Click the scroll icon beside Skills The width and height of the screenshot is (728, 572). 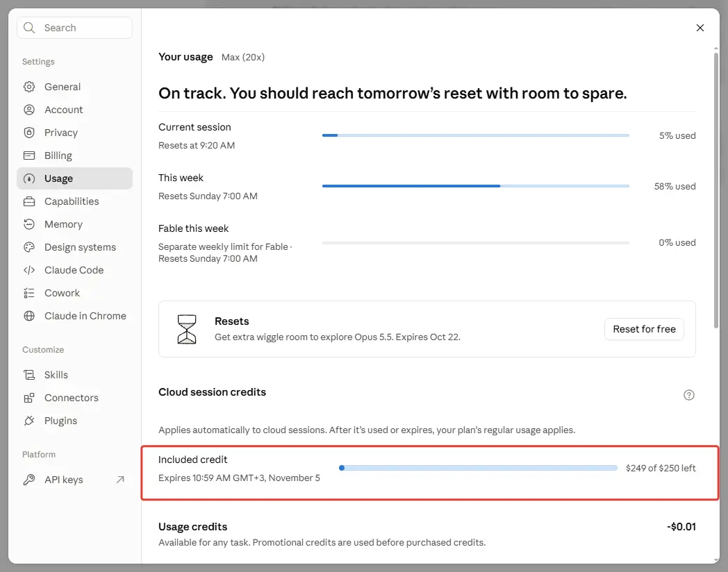click(x=29, y=375)
